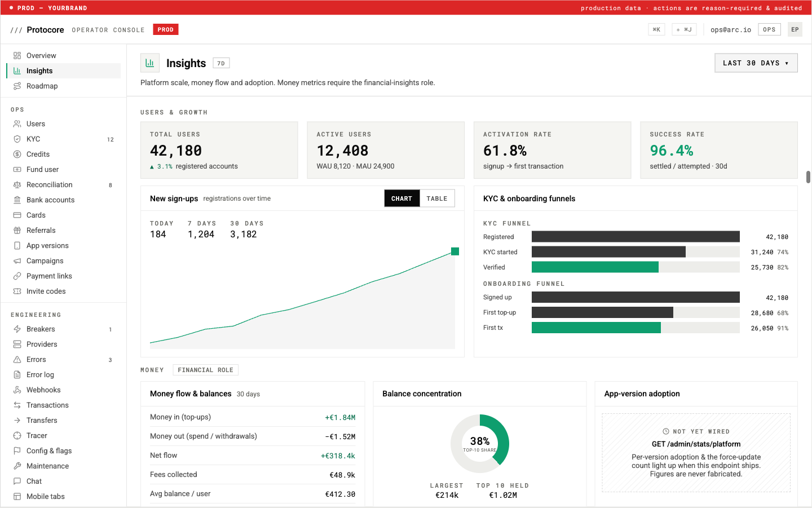
Task: Click the Success Rate 96.4% value
Action: point(671,151)
